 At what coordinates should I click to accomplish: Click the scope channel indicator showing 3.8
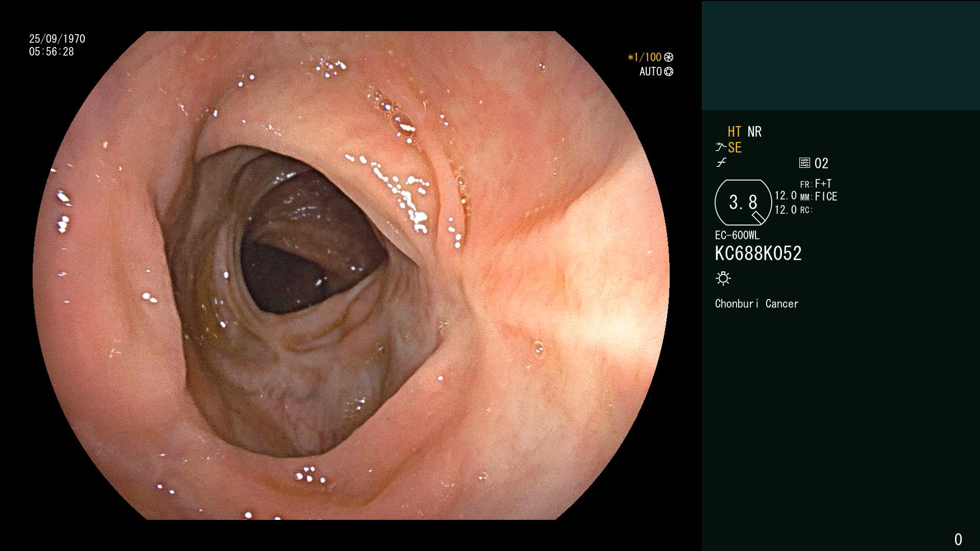[743, 203]
